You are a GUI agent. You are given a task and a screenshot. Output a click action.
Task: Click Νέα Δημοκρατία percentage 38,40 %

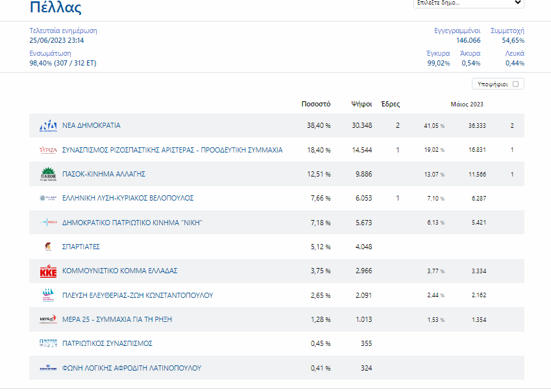319,125
